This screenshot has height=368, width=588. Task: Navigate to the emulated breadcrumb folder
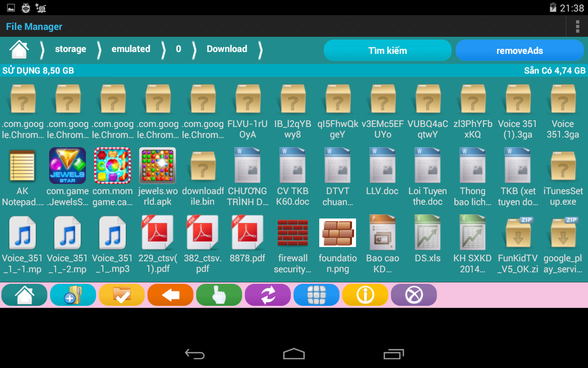pos(131,49)
